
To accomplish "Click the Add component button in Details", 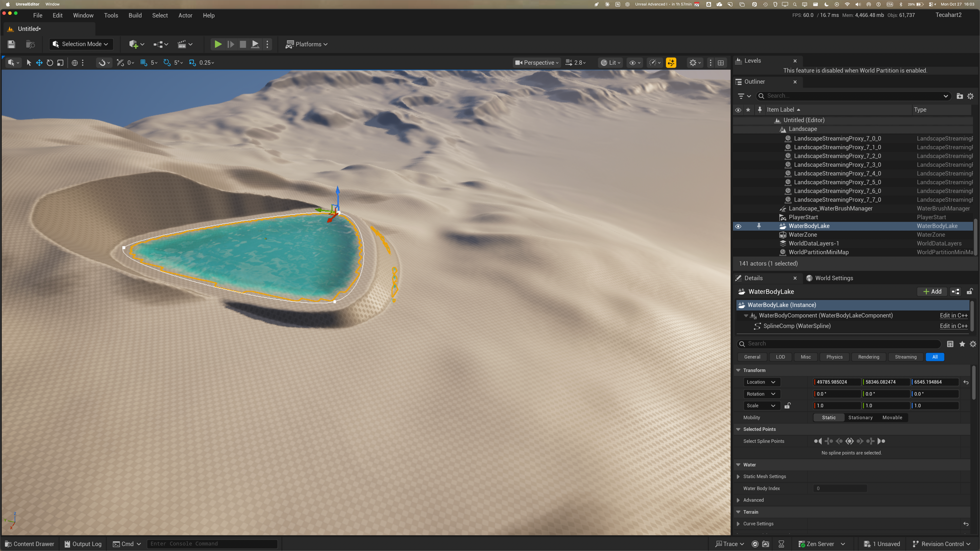I will (932, 292).
